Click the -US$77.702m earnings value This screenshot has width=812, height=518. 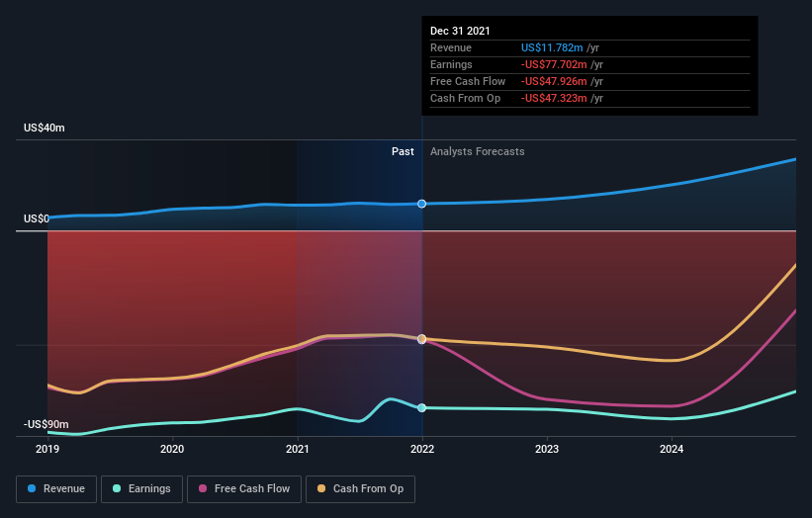pos(554,64)
